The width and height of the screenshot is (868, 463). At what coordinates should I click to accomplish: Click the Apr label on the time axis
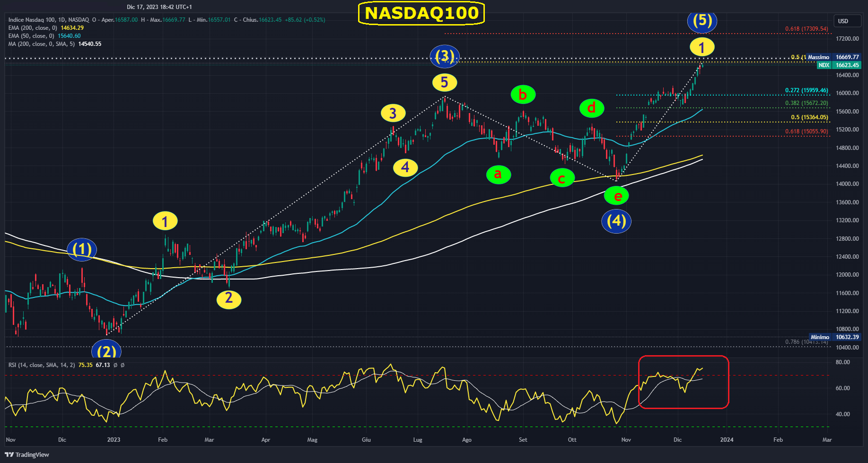pos(266,440)
